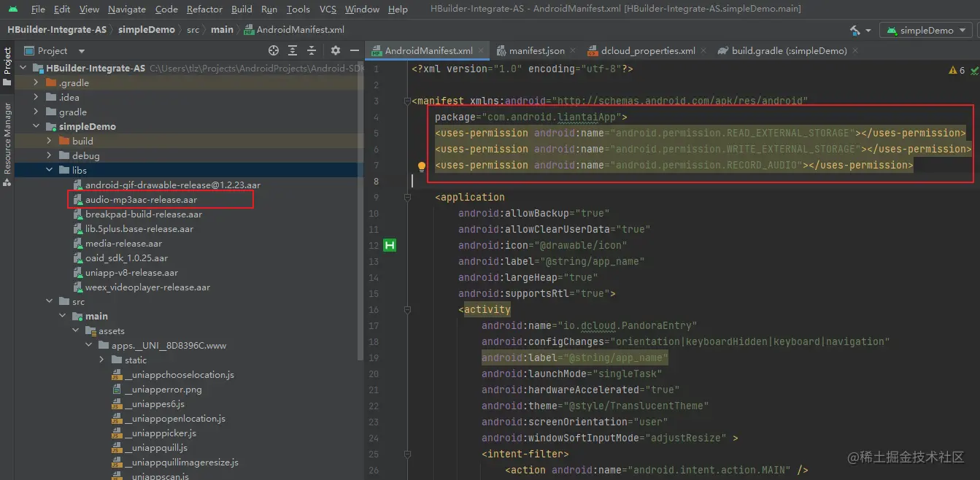Open the Edit menu
Image resolution: width=980 pixels, height=480 pixels.
(62, 9)
